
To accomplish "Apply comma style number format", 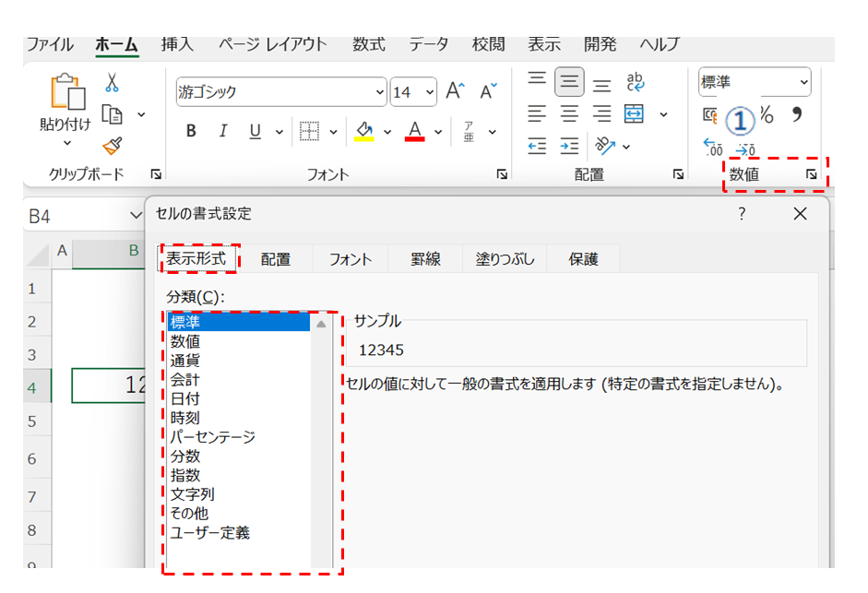I will [x=797, y=115].
